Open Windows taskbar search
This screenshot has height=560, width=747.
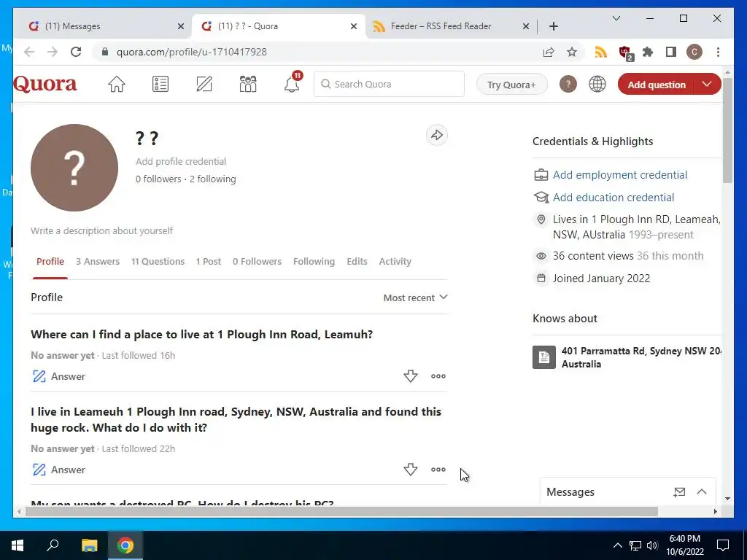point(53,545)
